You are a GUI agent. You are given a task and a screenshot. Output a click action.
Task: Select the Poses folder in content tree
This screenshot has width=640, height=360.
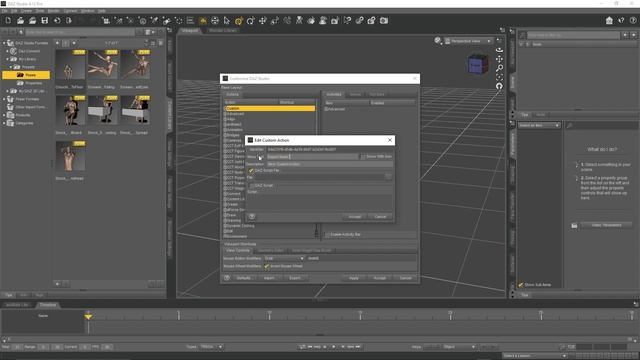click(26, 75)
